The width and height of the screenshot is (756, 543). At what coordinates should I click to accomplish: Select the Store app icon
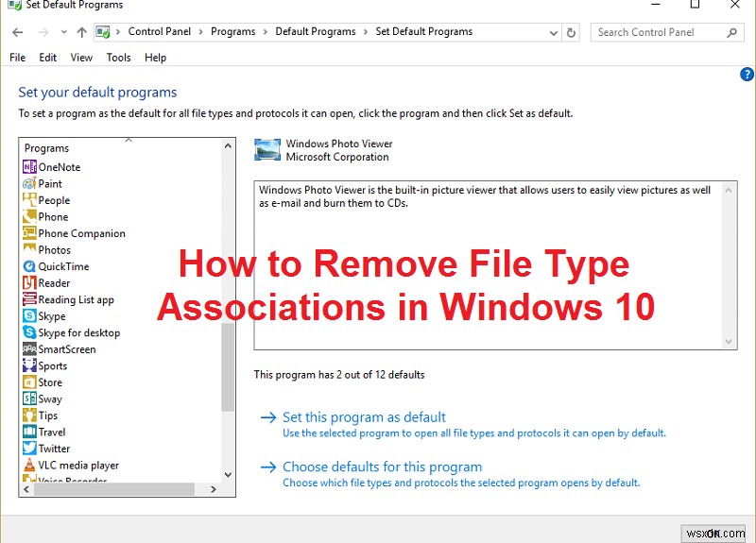[x=29, y=382]
